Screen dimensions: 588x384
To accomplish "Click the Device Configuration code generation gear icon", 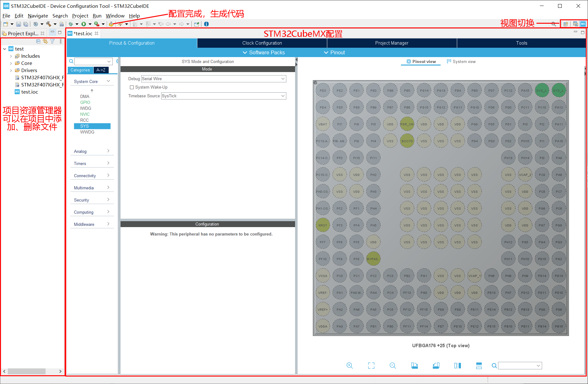I will (111, 24).
